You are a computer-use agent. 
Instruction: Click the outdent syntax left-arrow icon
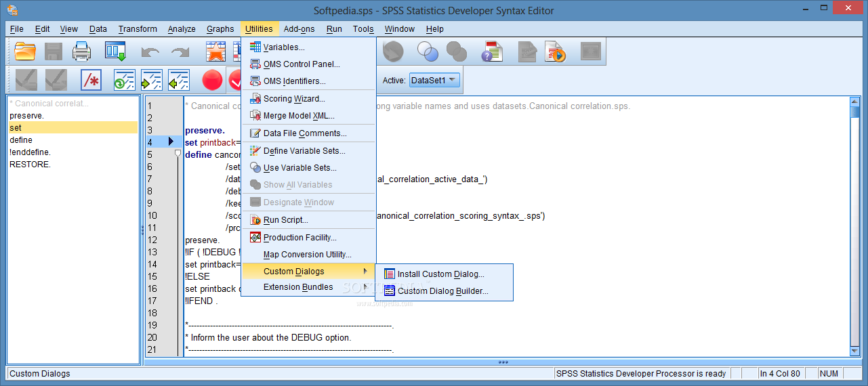coord(179,81)
